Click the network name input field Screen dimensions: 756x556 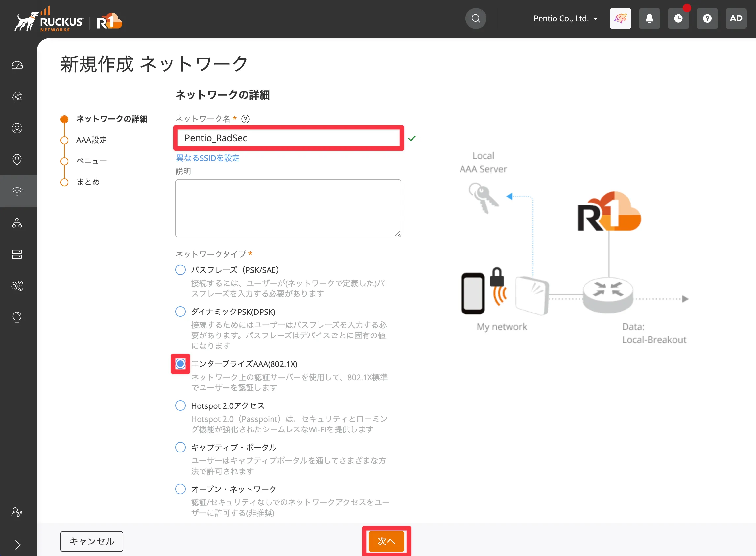[289, 138]
